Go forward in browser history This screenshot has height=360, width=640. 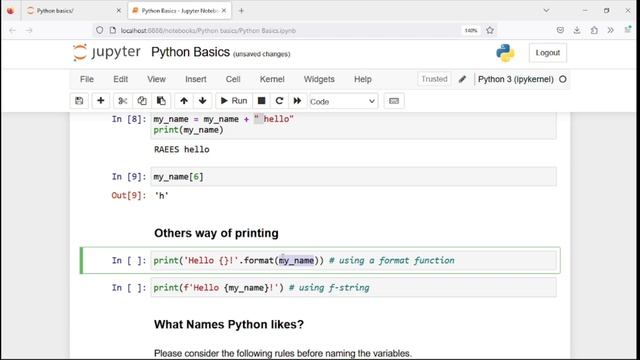coord(29,30)
